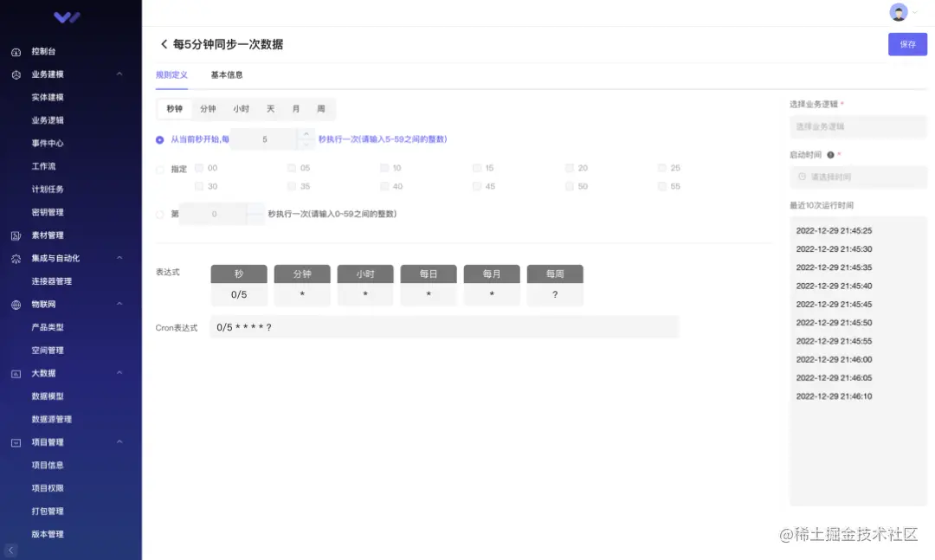Open 版本管理 in the sidebar
This screenshot has width=935, height=560.
point(48,534)
